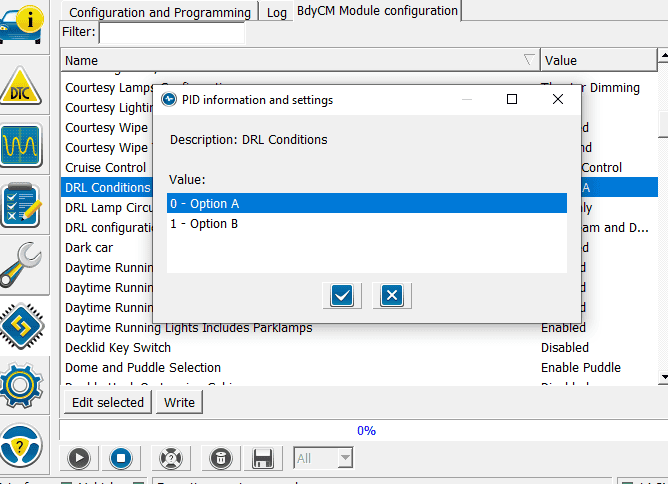
Task: Select '1 - Option B' in value list
Action: (367, 223)
